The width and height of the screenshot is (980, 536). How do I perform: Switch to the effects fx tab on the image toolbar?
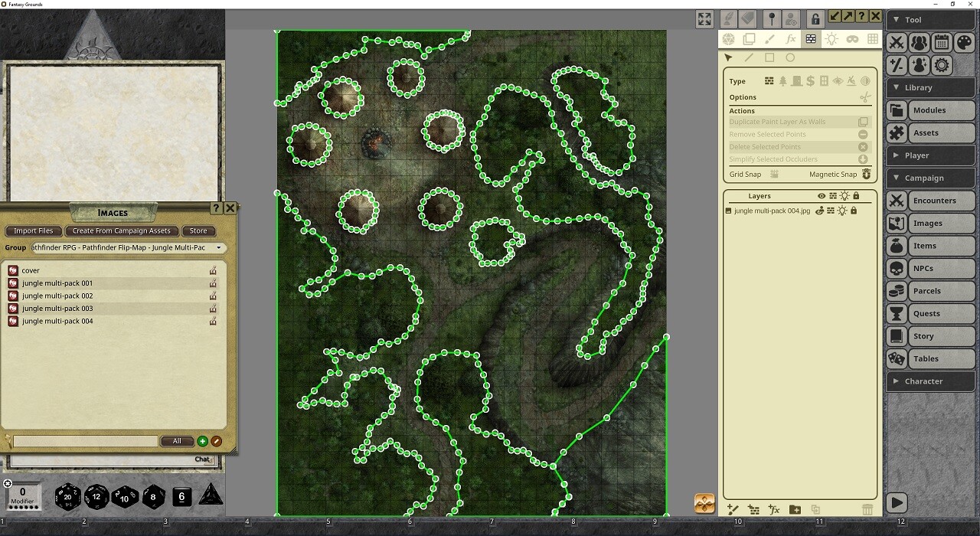(x=791, y=38)
